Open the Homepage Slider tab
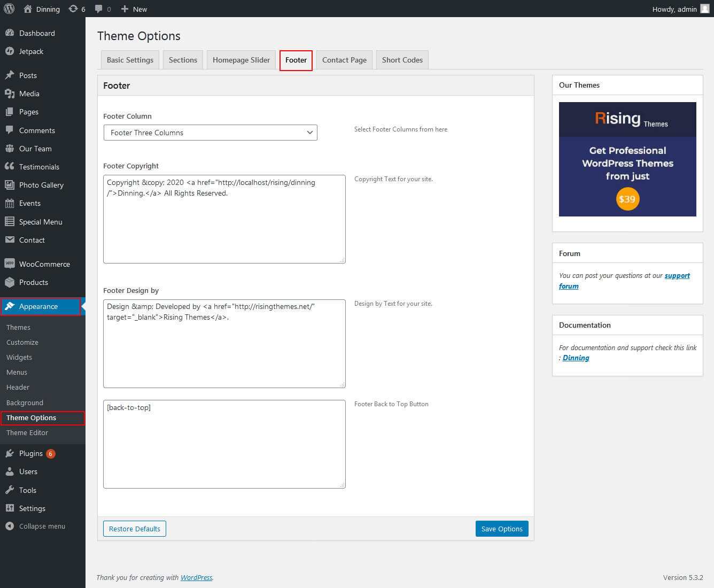Screen dimensions: 714x588 pos(241,60)
